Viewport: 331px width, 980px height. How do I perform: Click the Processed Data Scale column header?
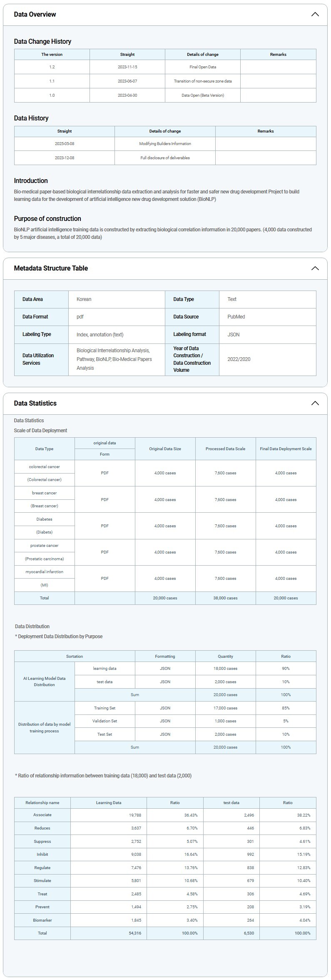coord(225,449)
